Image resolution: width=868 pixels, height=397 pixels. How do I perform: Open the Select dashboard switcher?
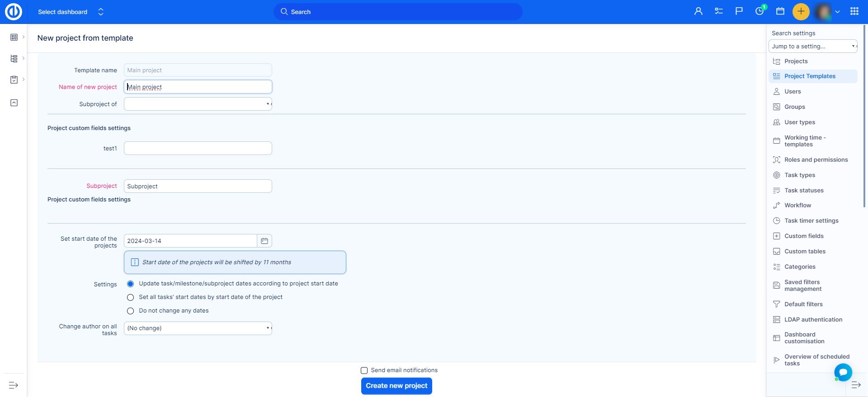pyautogui.click(x=71, y=12)
